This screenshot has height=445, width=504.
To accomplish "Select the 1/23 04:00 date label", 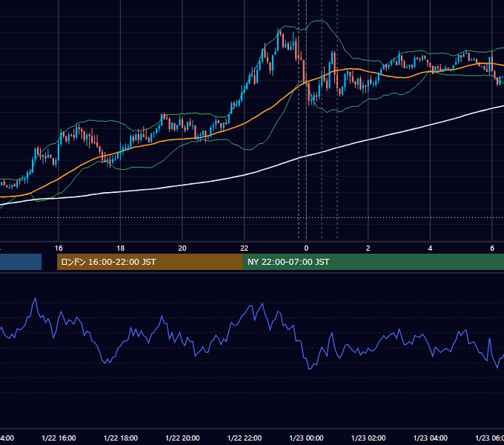I will click(431, 438).
